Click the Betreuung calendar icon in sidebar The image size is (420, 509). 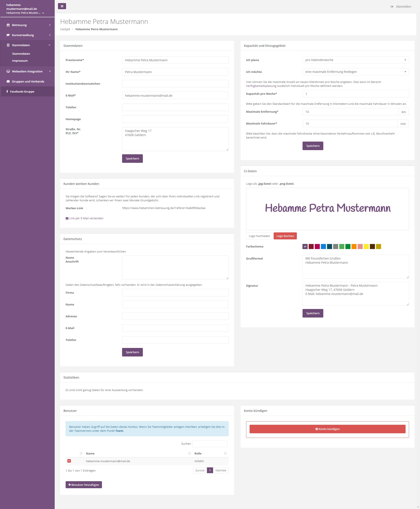pos(8,25)
